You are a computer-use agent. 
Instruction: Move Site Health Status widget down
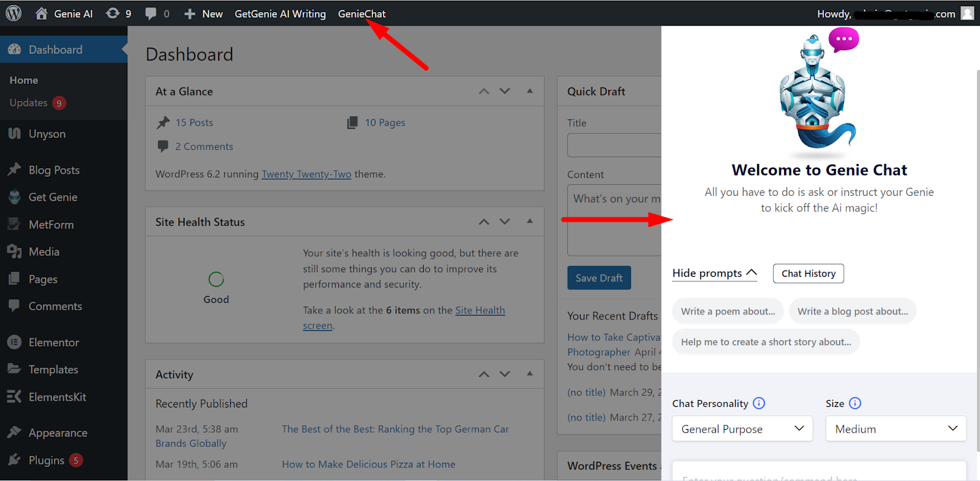click(505, 222)
